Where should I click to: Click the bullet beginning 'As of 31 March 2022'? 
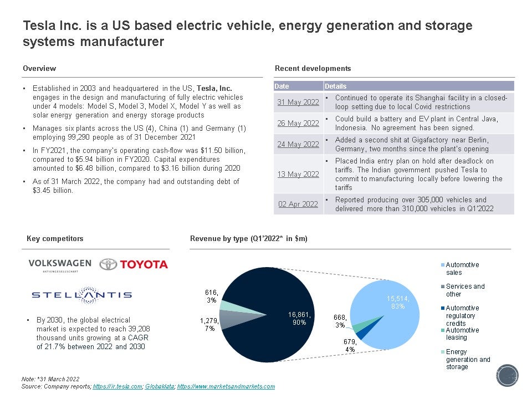click(136, 186)
